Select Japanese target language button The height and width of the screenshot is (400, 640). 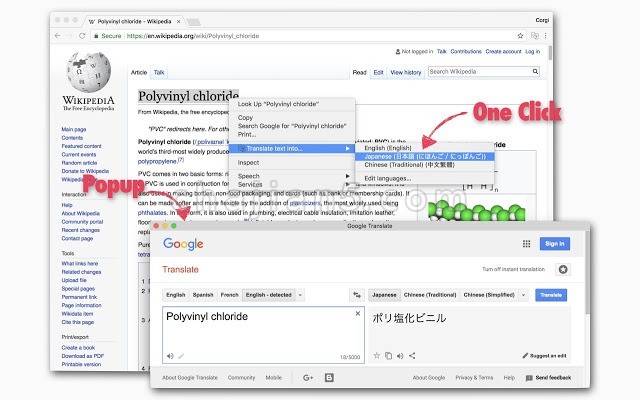tap(384, 295)
